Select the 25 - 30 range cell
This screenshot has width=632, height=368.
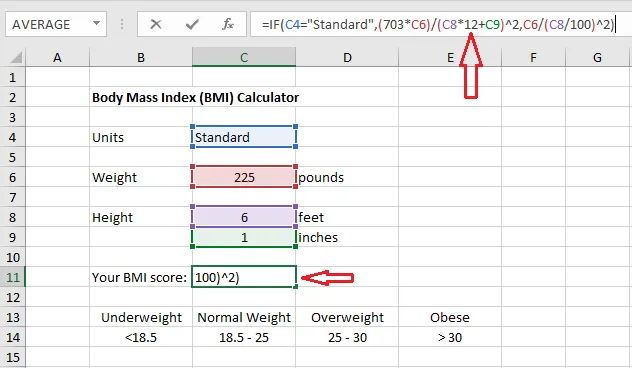pyautogui.click(x=347, y=337)
